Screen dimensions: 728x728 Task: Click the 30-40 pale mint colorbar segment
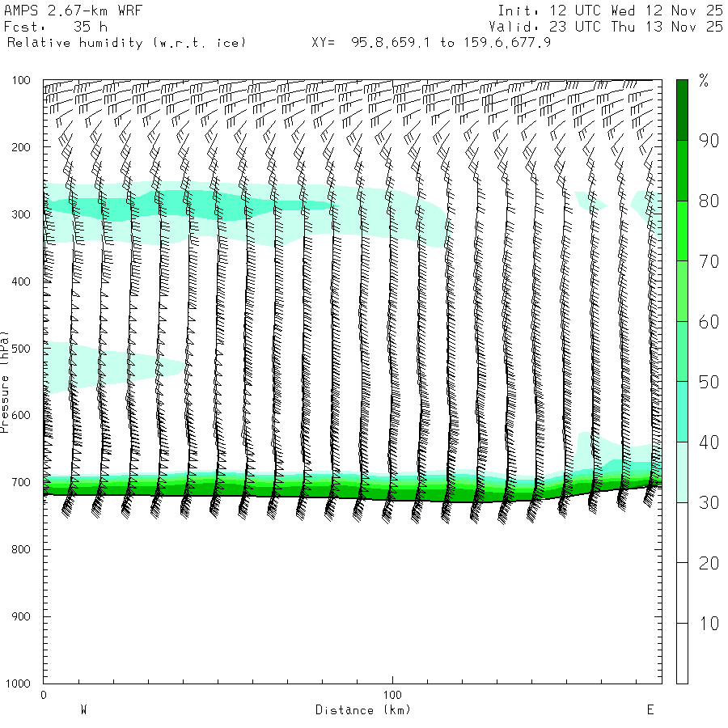coord(682,472)
